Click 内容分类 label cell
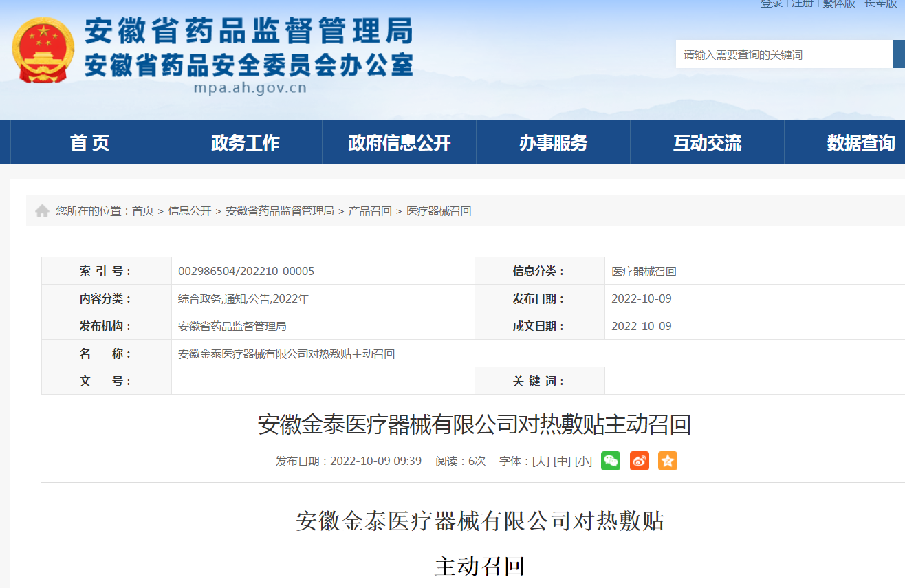905x588 pixels. [x=107, y=298]
